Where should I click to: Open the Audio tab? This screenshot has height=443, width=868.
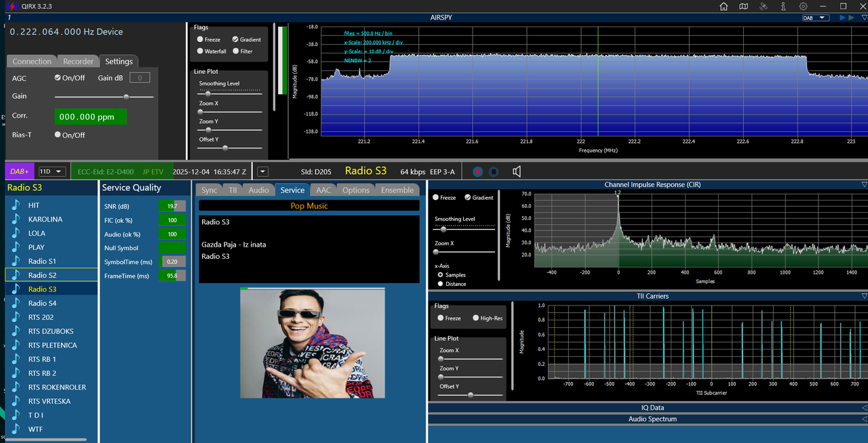(x=258, y=190)
